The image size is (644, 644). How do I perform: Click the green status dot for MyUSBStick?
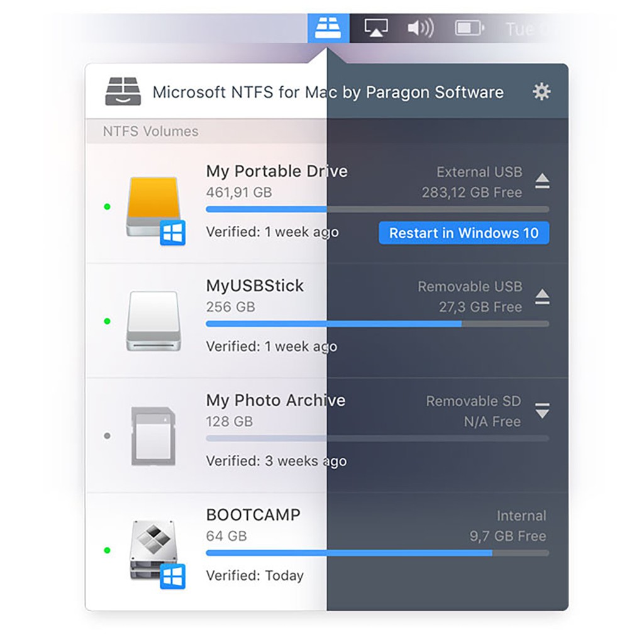click(107, 321)
